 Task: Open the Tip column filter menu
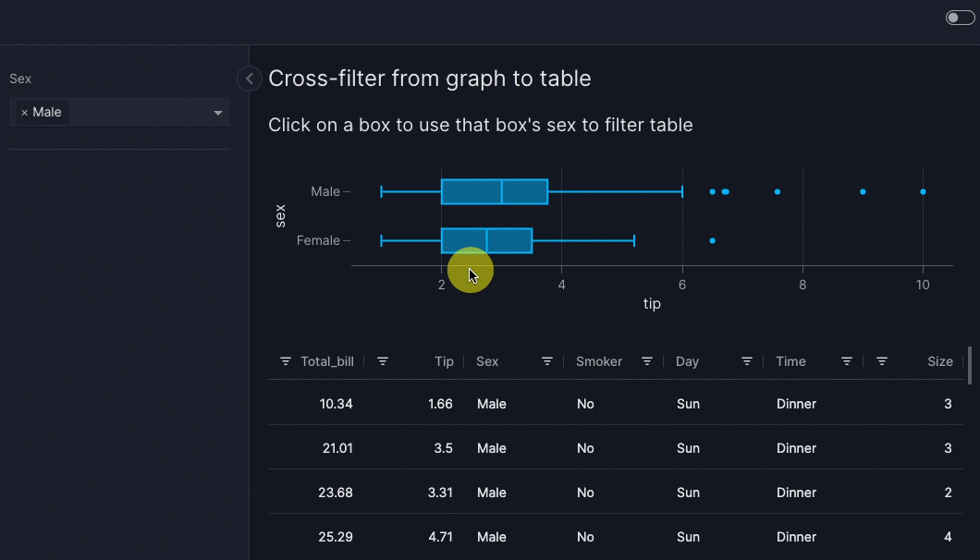point(383,361)
